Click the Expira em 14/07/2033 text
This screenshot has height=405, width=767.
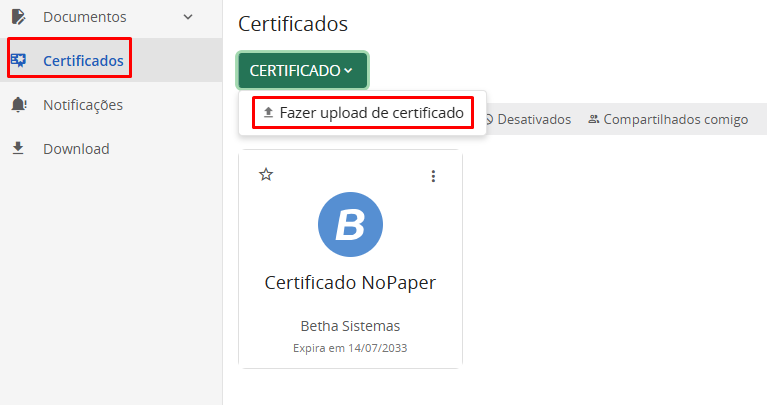click(x=350, y=348)
